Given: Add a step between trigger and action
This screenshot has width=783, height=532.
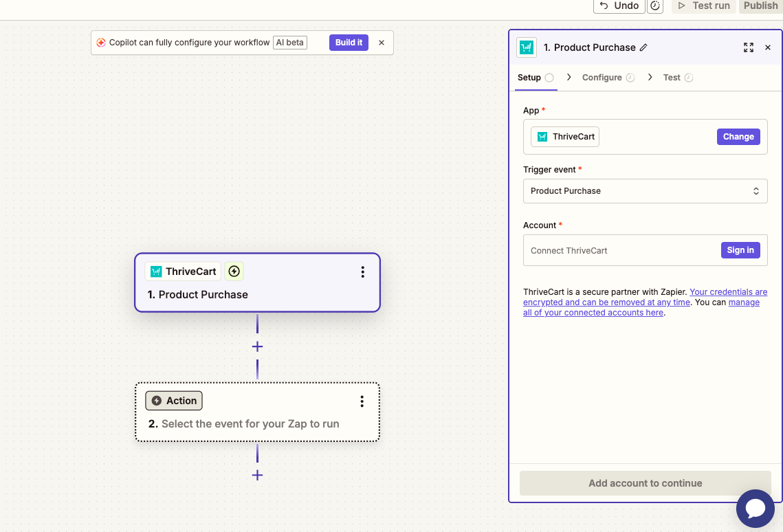Looking at the screenshot, I should [x=257, y=346].
